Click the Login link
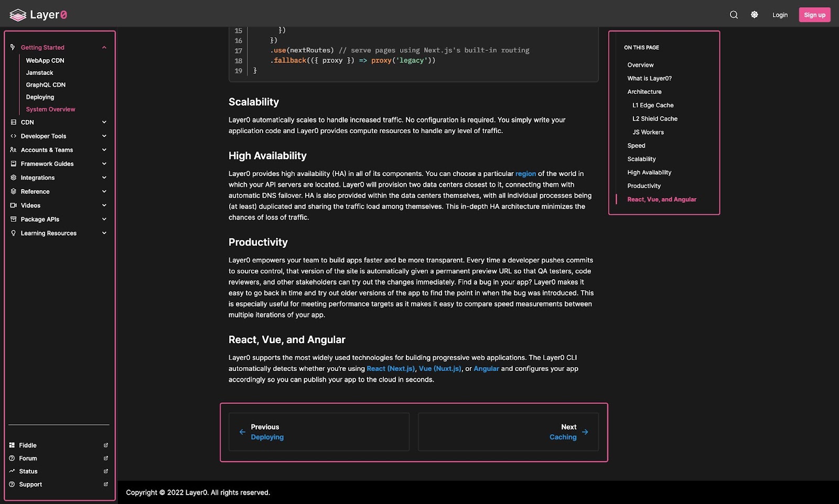The height and width of the screenshot is (504, 839). click(x=780, y=15)
